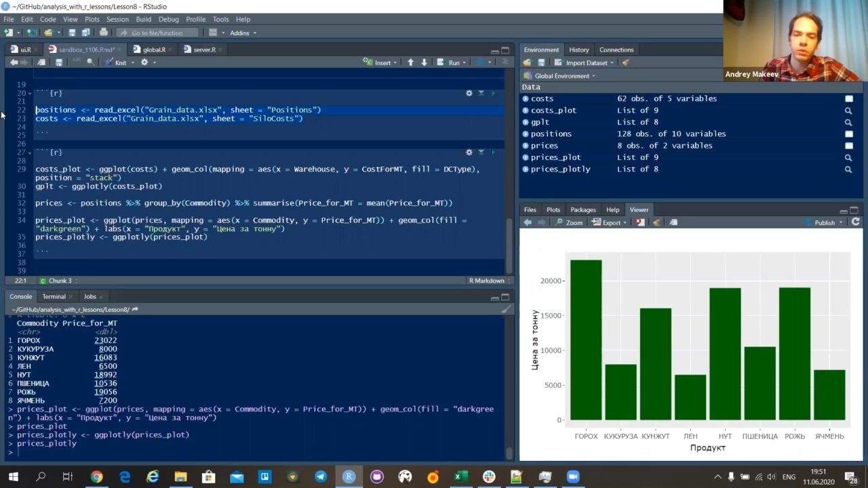Open the Plots menu

pos(92,20)
